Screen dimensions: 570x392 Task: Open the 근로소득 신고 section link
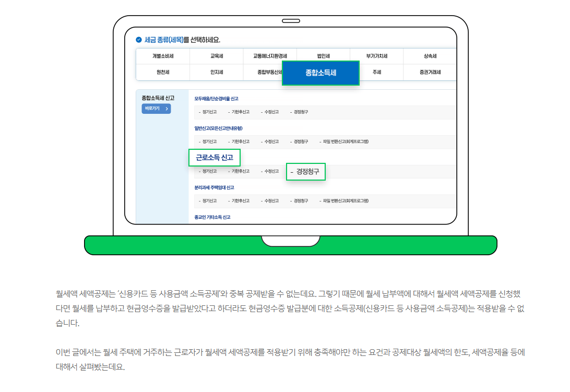point(213,157)
